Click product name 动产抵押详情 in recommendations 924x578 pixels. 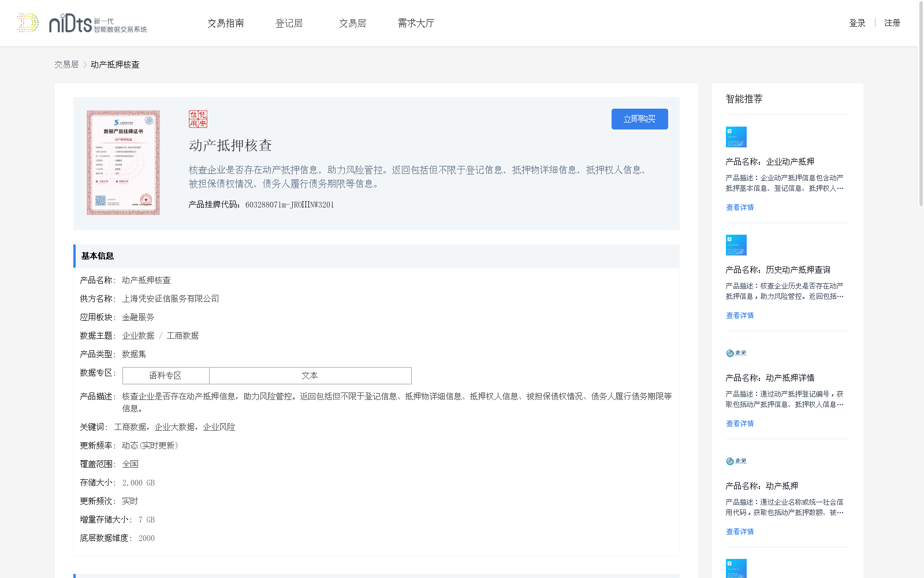790,378
